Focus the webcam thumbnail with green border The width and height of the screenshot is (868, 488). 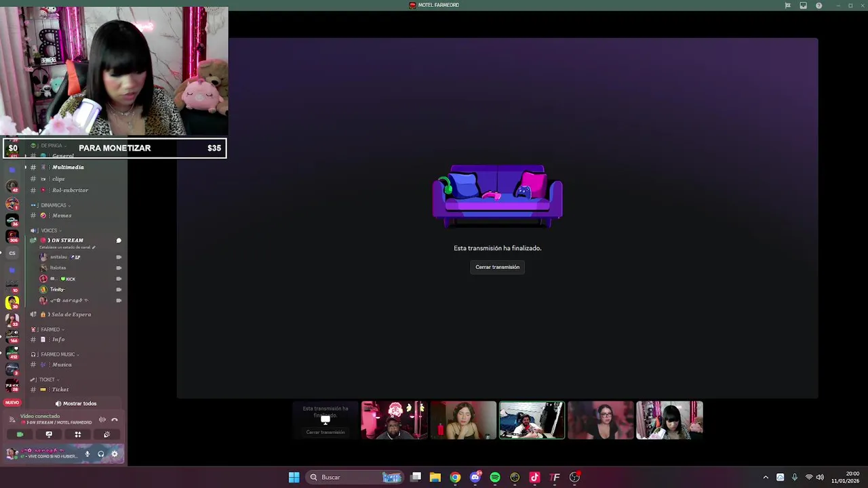click(532, 420)
